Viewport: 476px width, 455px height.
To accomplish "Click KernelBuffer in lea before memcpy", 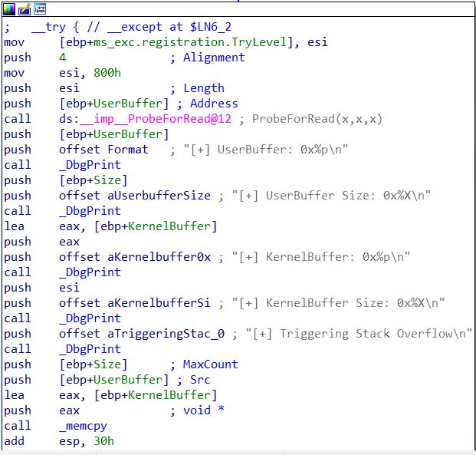I will tap(169, 395).
